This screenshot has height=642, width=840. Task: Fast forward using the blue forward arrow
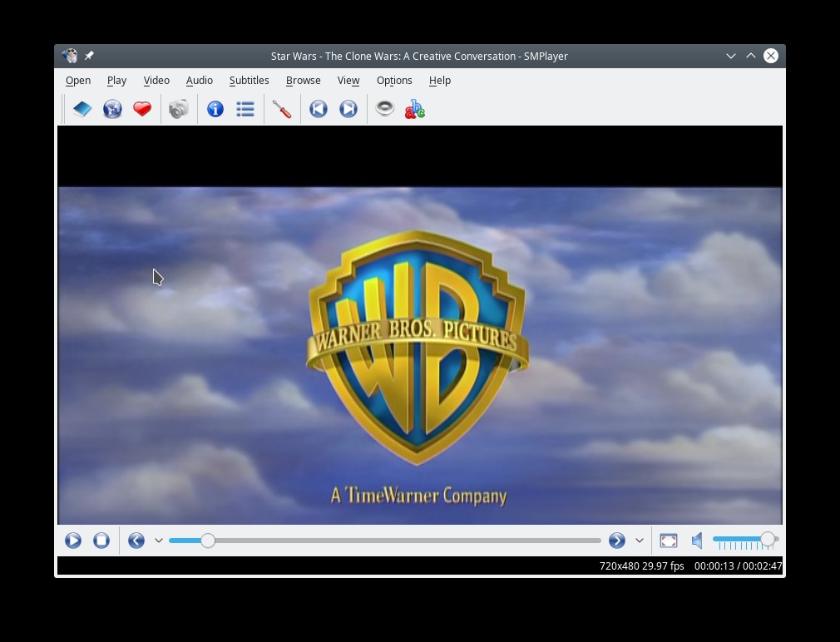(x=617, y=541)
